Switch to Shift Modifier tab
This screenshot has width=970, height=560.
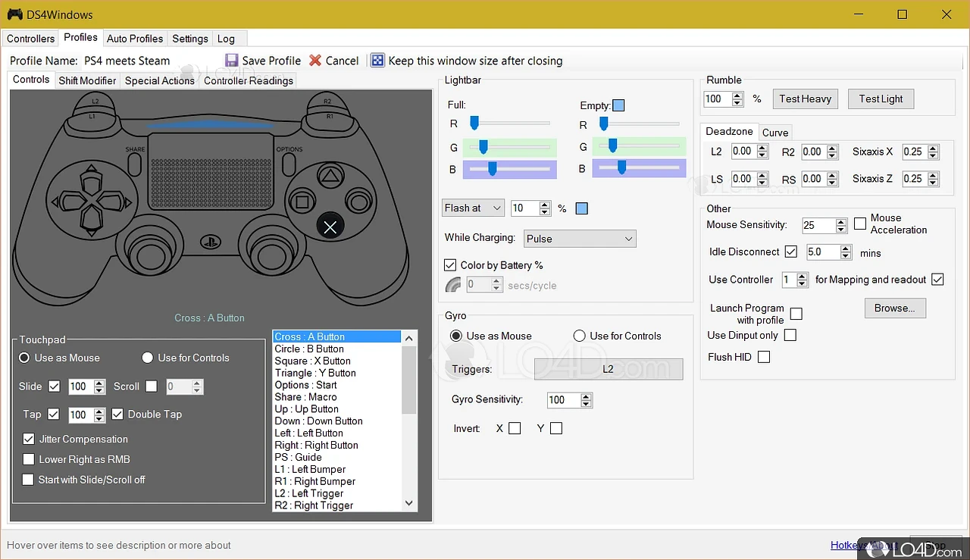pos(88,80)
